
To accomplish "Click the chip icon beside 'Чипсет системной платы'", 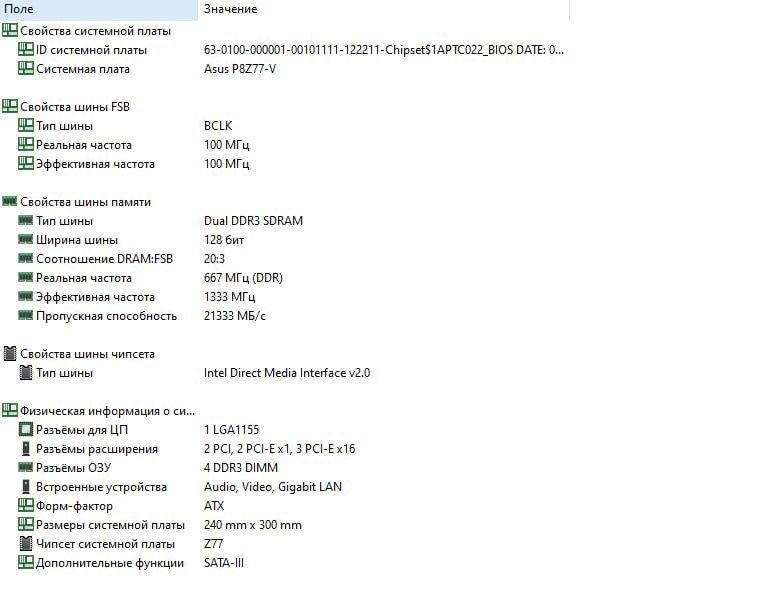I will tap(26, 543).
